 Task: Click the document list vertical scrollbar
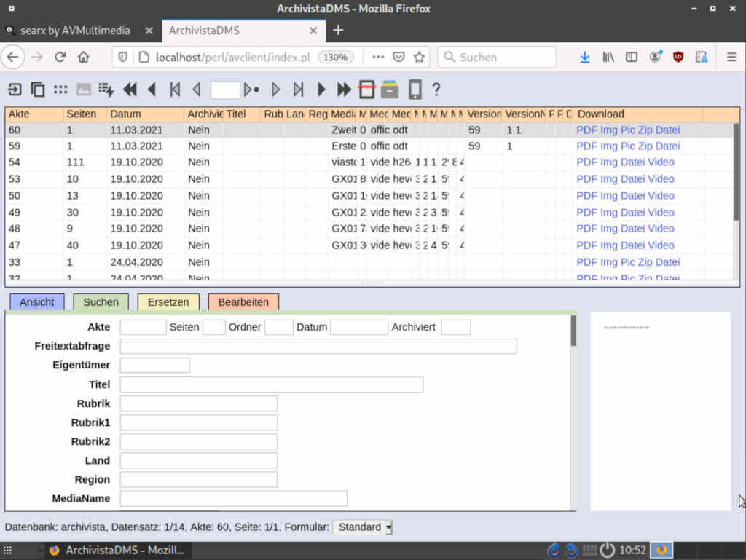(737, 171)
